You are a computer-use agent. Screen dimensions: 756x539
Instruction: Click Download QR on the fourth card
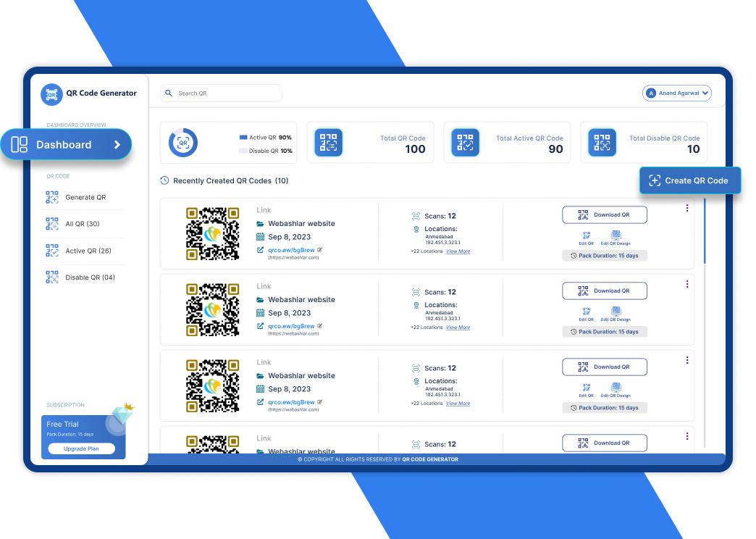click(605, 443)
